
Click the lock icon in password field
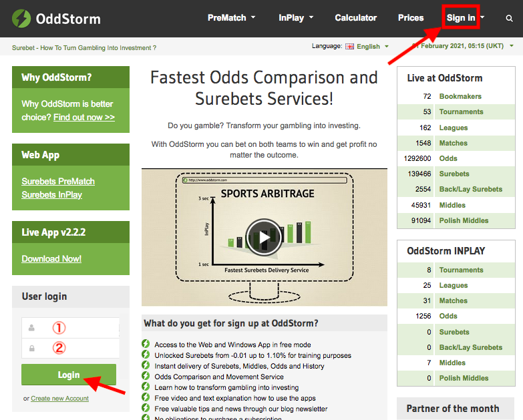coord(31,349)
